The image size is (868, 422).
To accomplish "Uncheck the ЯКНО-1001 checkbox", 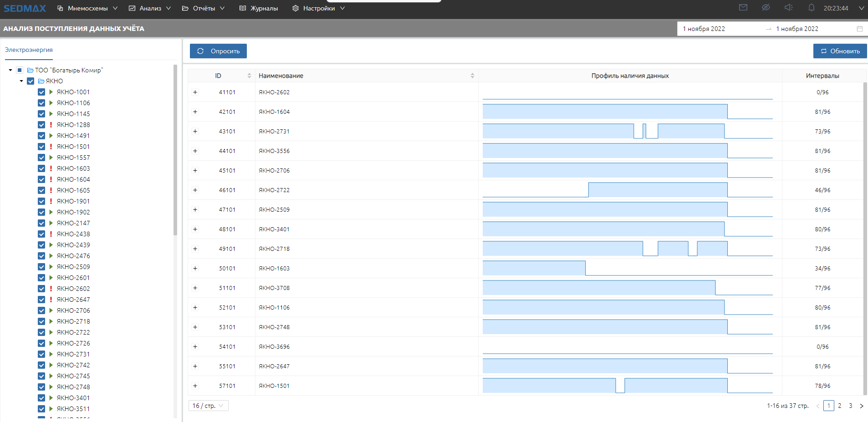I will click(x=41, y=92).
